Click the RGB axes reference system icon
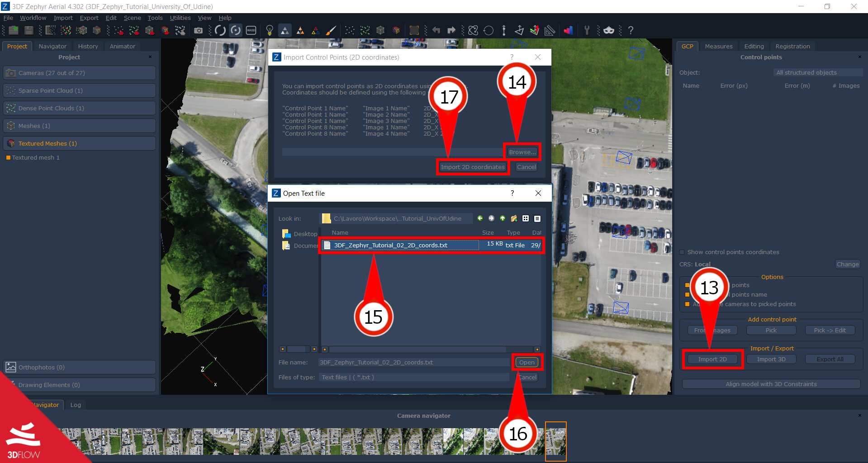The width and height of the screenshot is (868, 463). 534,30
